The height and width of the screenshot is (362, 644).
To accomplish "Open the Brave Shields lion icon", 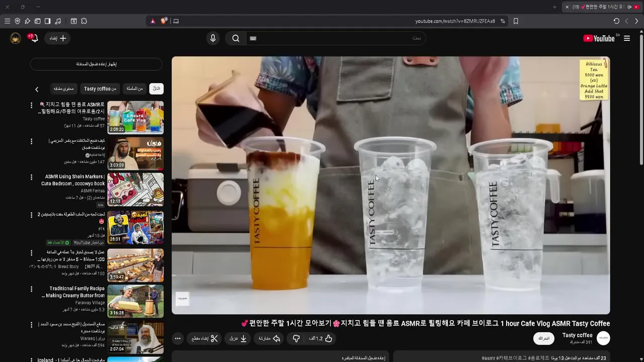I will coord(164,21).
